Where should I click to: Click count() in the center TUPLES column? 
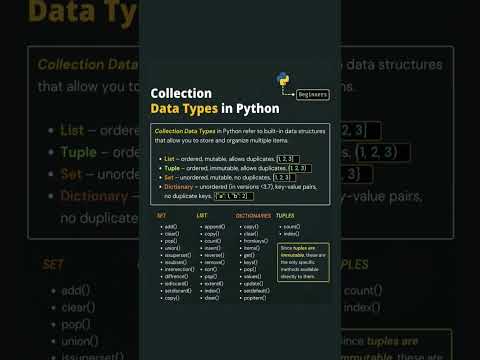coord(292,227)
